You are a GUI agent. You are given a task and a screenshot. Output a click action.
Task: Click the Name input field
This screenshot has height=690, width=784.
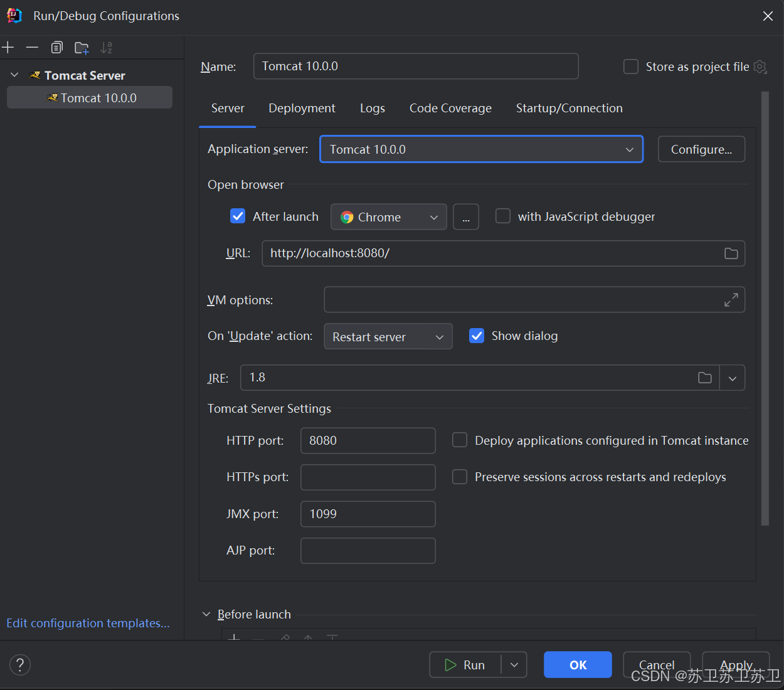point(416,66)
